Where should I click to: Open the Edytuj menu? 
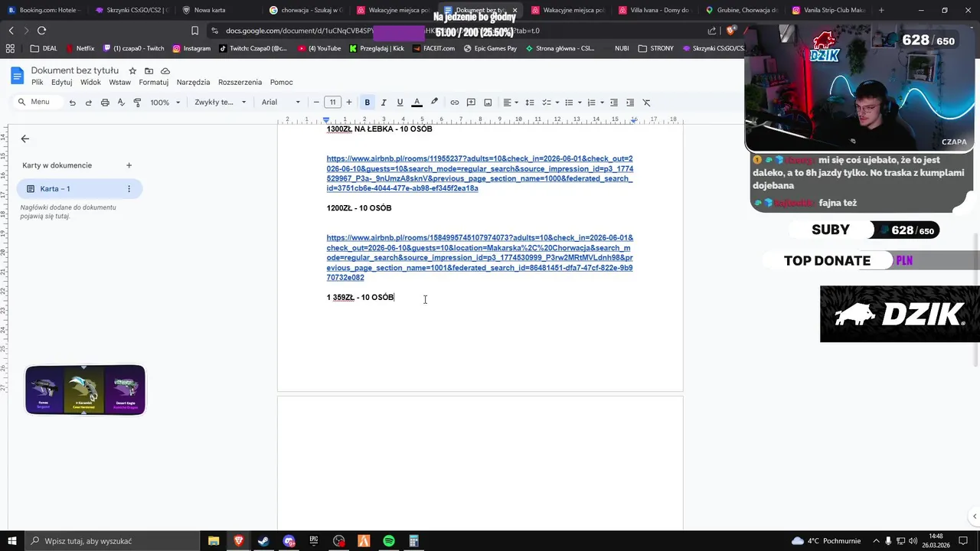pyautogui.click(x=61, y=83)
